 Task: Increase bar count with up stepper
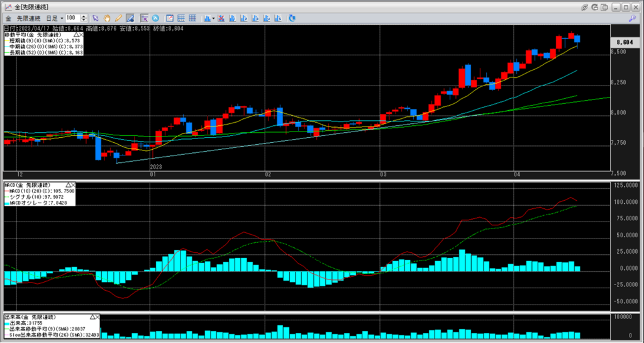84,16
